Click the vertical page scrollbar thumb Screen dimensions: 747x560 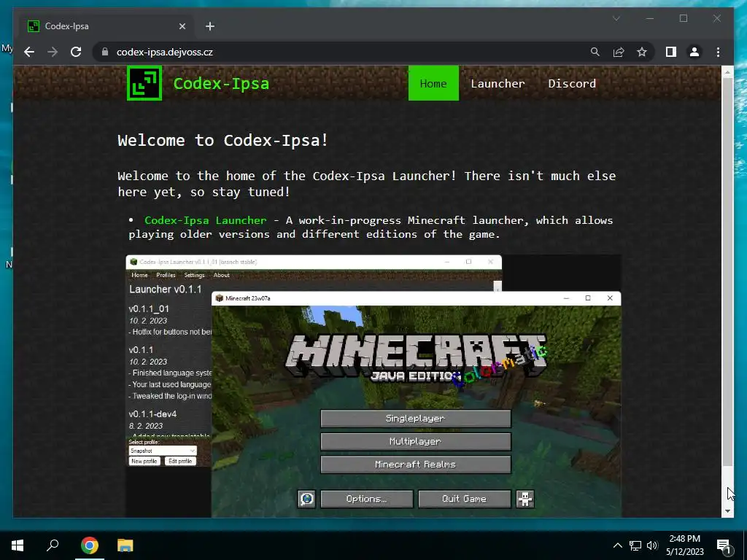tap(727, 272)
